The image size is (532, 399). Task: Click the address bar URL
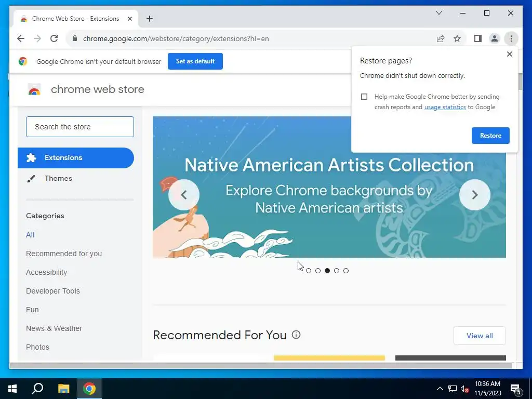[x=176, y=38]
